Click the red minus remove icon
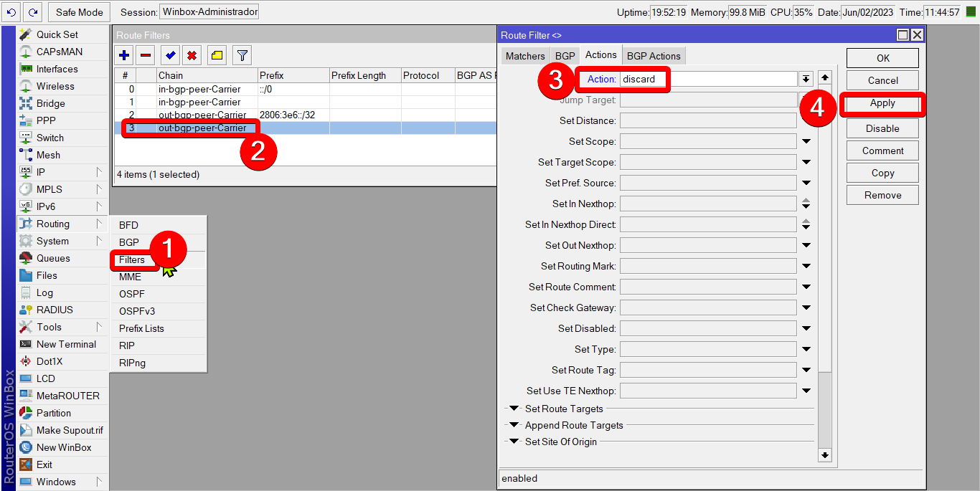This screenshot has width=980, height=491. tap(146, 55)
